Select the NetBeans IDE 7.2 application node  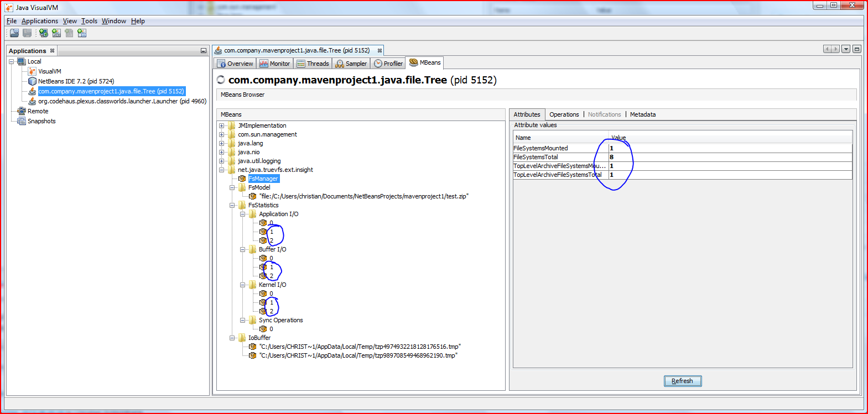[75, 81]
